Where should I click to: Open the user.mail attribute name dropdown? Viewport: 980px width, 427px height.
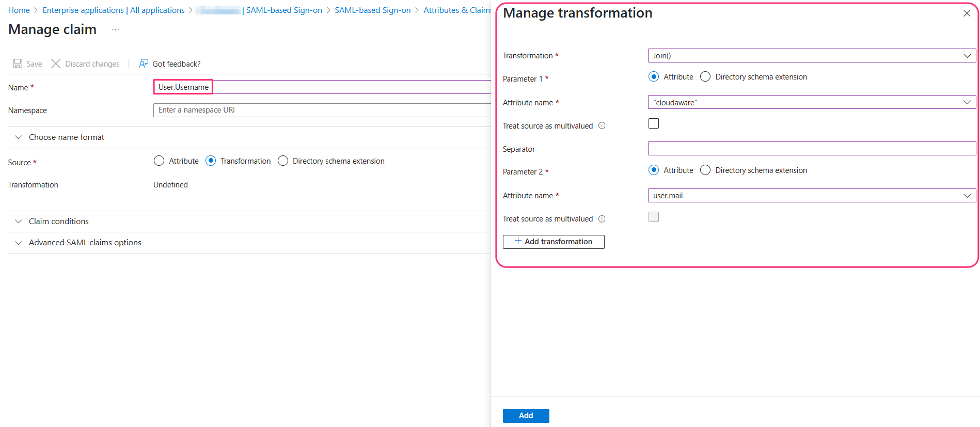pyautogui.click(x=811, y=196)
